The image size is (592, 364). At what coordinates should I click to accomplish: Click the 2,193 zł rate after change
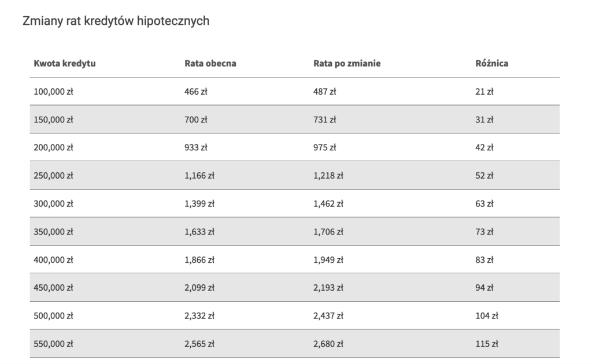pos(328,288)
